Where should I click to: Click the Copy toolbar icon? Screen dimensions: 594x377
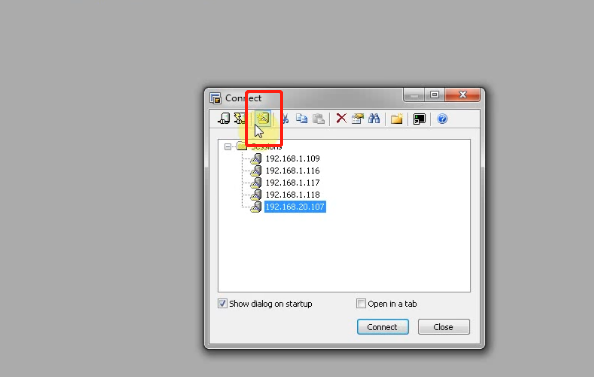[x=302, y=119]
